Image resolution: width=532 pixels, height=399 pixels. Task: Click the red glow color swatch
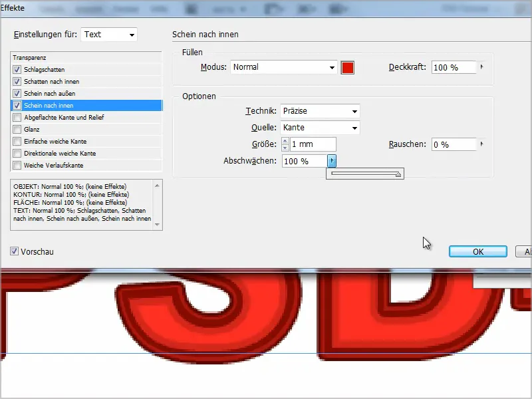[x=347, y=68]
